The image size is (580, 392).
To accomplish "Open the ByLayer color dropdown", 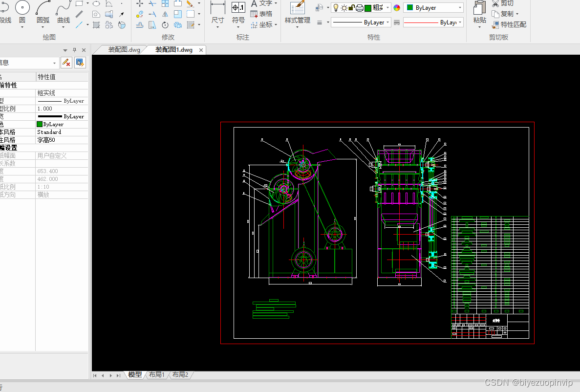I will [x=433, y=8].
